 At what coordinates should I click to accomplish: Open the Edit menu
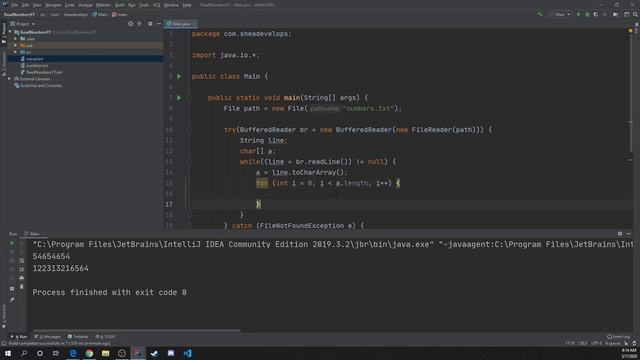coord(25,5)
